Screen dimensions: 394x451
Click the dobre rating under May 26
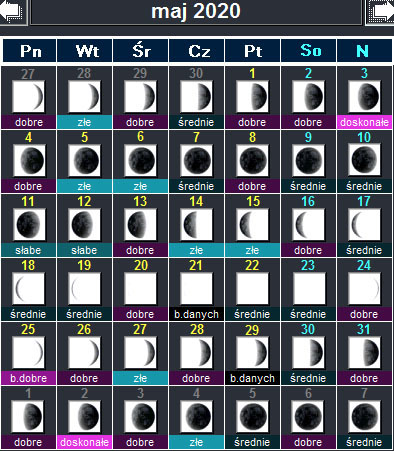[84, 378]
